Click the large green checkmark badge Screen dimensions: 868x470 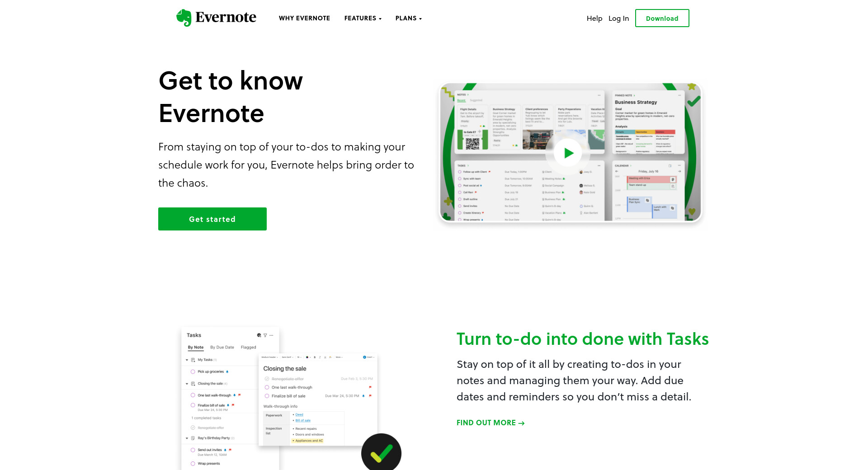(381, 452)
